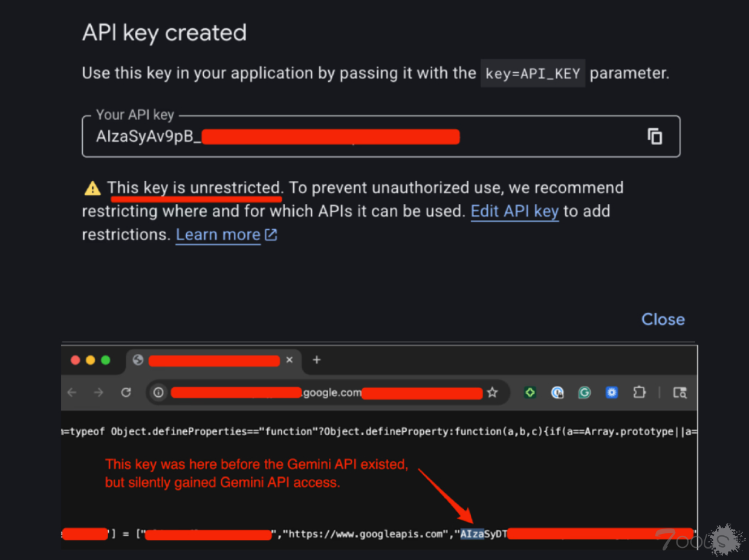View site information in the address bar
Screen dimensions: 749x560
158,392
